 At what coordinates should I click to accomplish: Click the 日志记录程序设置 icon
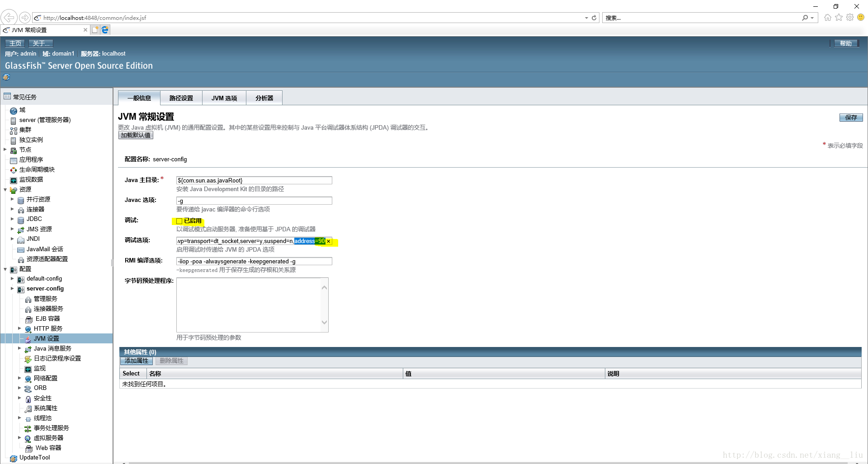[x=28, y=359]
